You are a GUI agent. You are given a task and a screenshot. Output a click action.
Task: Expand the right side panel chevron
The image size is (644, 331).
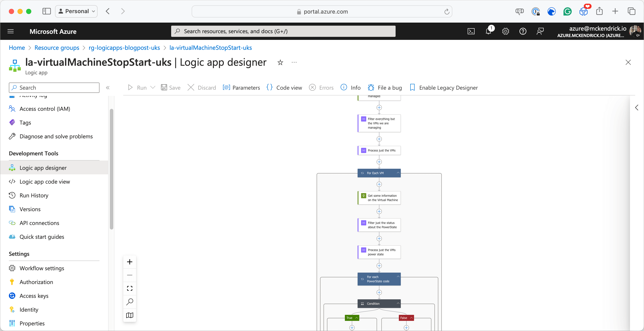coord(636,107)
